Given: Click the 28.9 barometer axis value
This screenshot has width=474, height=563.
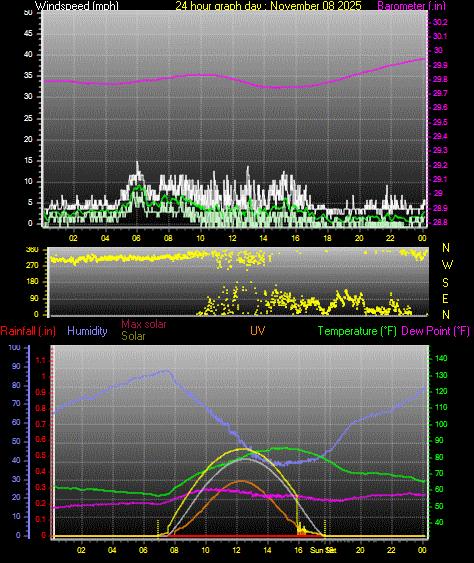Looking at the screenshot, I should (x=440, y=208).
